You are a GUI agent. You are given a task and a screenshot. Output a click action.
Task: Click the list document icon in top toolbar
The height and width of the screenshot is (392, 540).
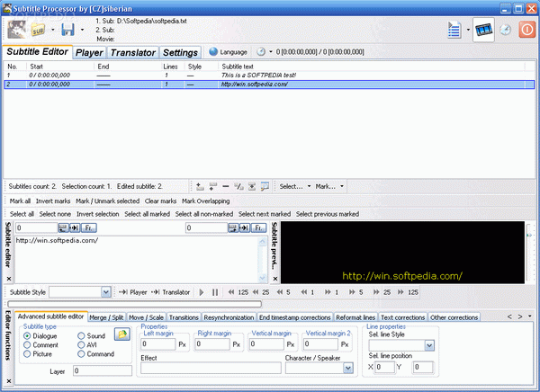coord(454,30)
